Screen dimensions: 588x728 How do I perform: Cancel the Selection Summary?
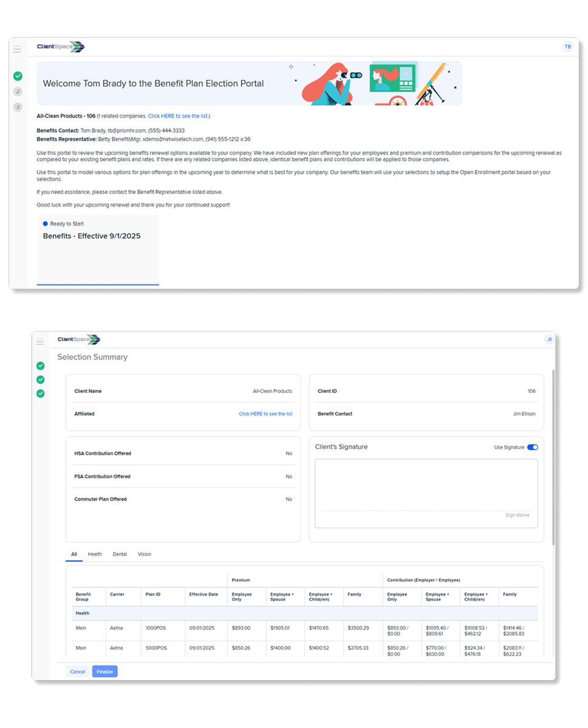tap(77, 672)
